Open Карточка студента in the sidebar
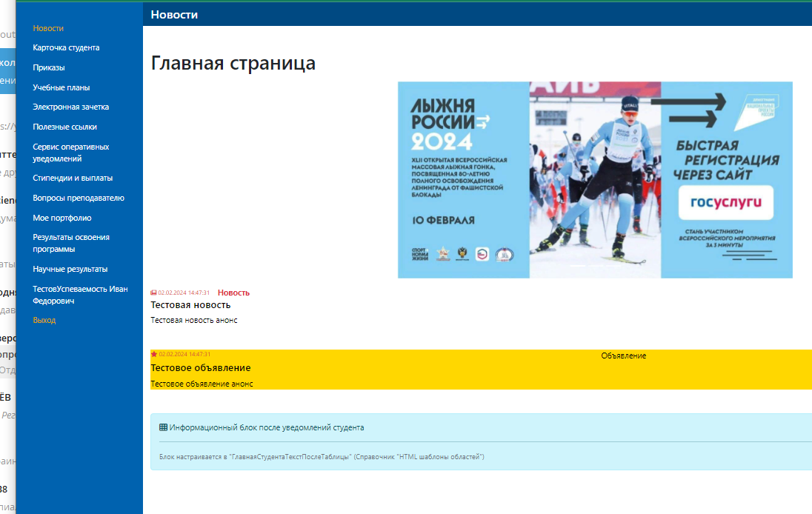This screenshot has height=514, width=812. (x=66, y=47)
